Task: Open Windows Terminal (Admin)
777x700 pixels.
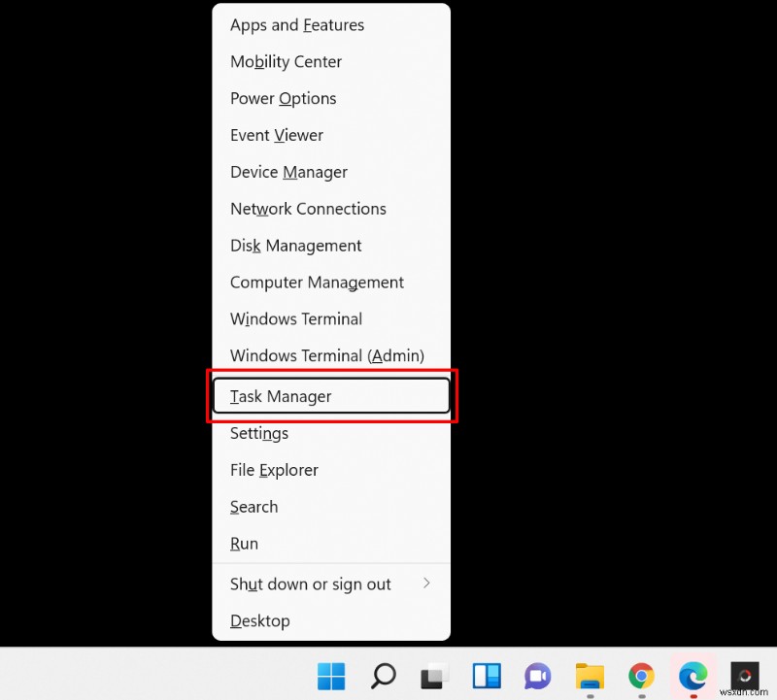Action: tap(326, 355)
